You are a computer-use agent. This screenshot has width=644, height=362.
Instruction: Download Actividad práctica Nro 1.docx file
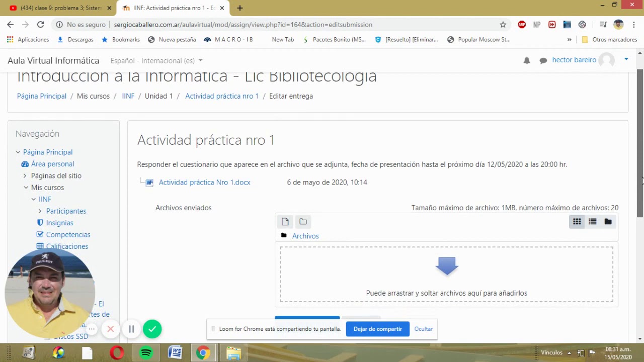click(x=204, y=183)
